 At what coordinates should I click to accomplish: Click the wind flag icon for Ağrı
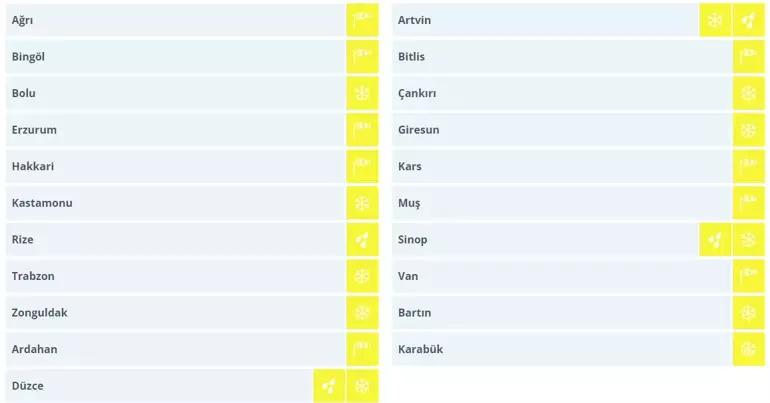click(x=362, y=20)
